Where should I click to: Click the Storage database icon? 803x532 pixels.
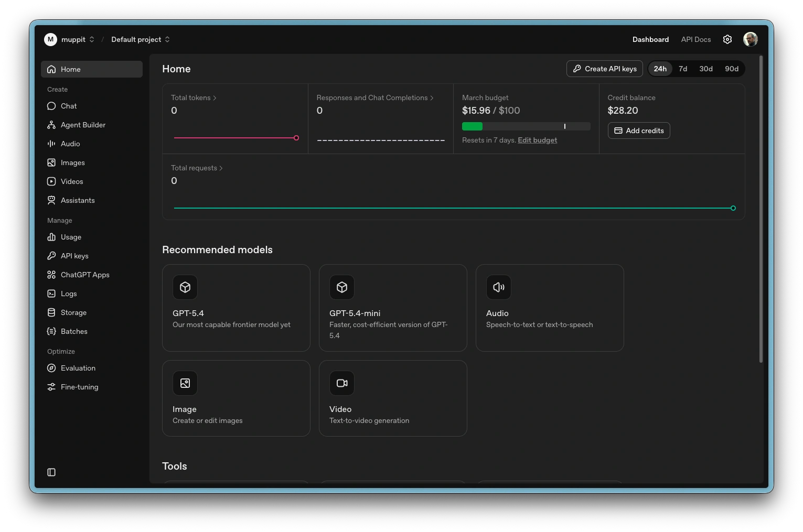tap(51, 312)
